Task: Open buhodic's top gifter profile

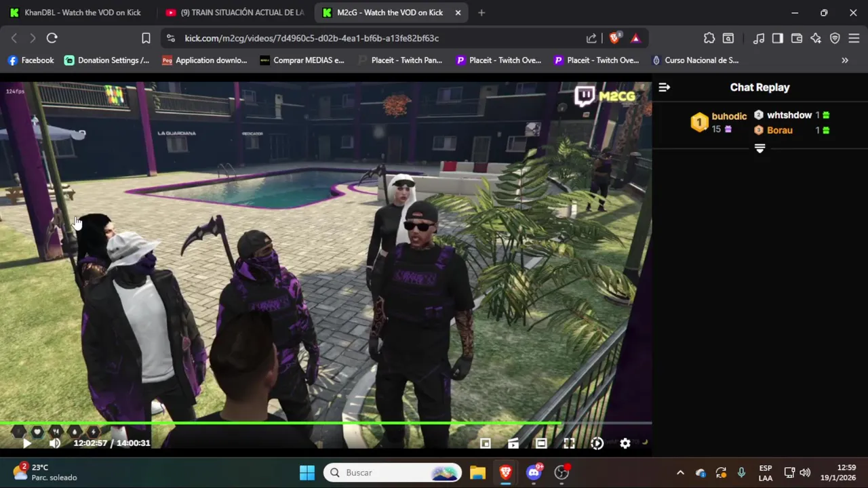Action: pos(719,122)
